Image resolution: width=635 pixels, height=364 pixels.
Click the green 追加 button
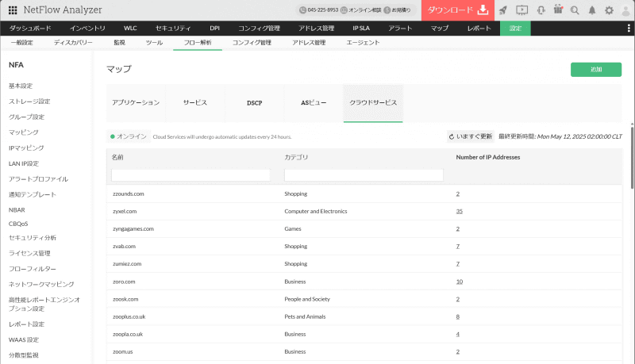pos(596,70)
